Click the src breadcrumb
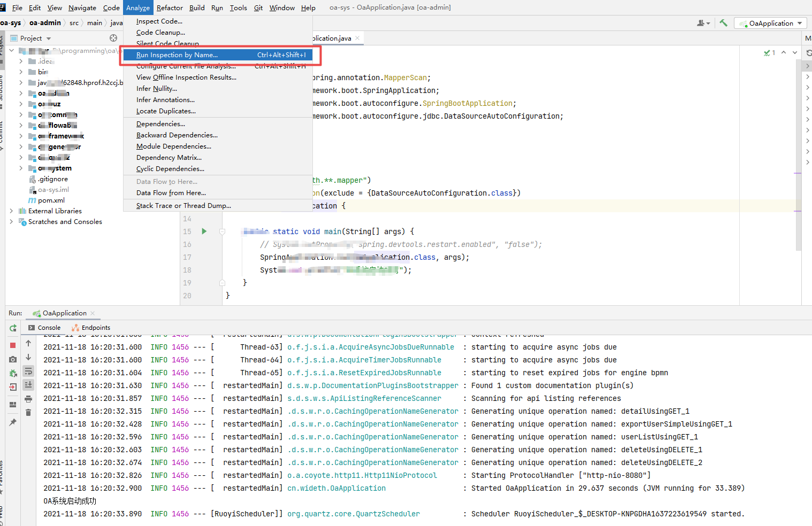812x526 pixels. pos(74,23)
